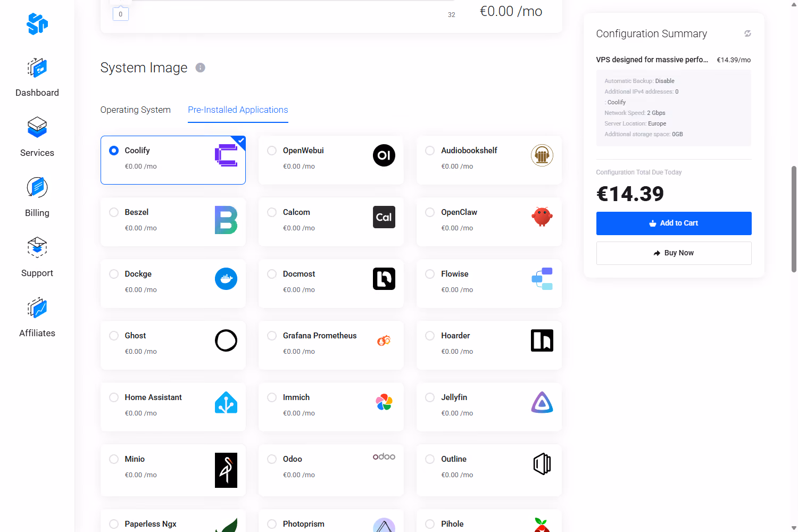
Task: Select the Paperless Ngx radio button
Action: [x=114, y=524]
